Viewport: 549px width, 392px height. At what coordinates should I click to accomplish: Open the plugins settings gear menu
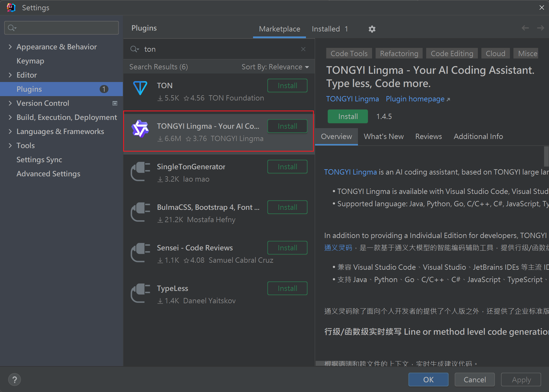[372, 29]
